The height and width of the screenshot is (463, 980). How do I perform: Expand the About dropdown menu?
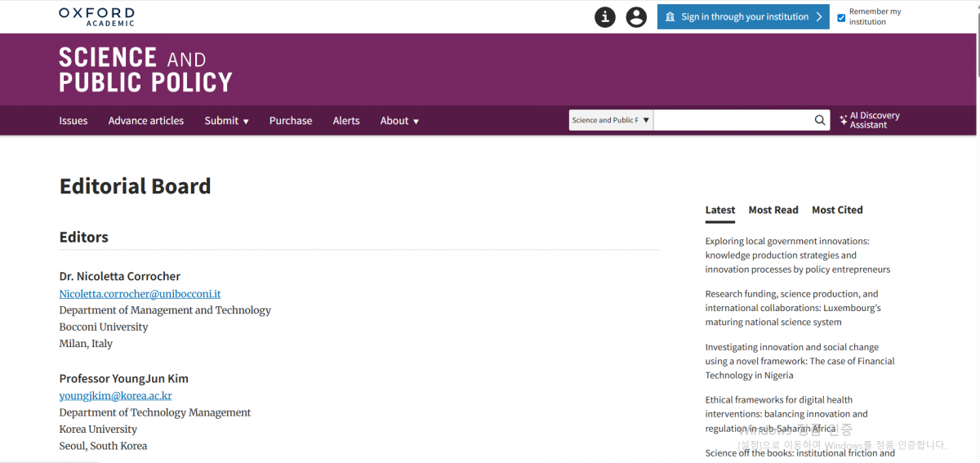click(x=399, y=121)
